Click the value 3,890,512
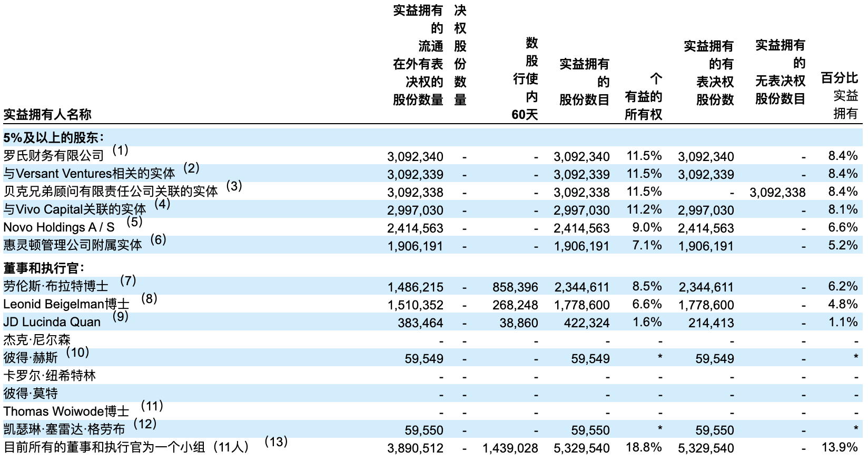The height and width of the screenshot is (462, 868). (415, 448)
